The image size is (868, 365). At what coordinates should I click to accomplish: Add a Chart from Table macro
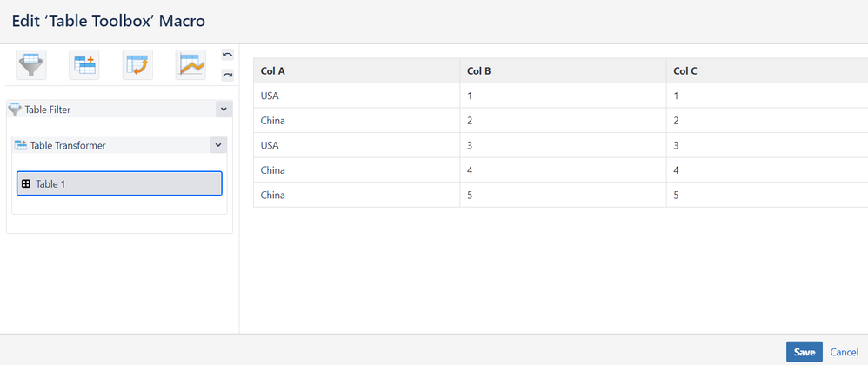pos(190,64)
